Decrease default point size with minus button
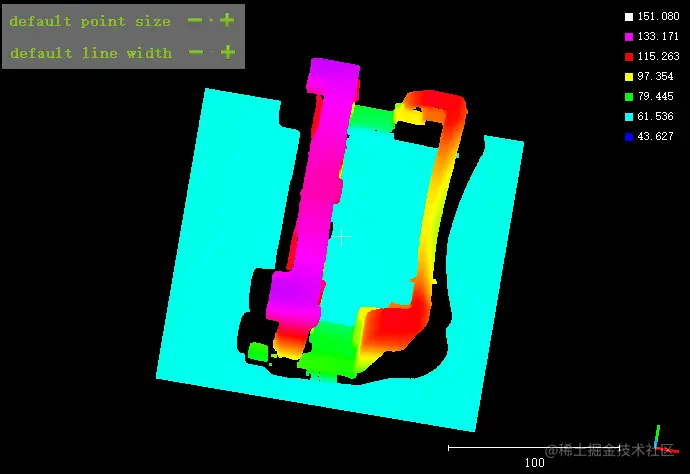This screenshot has width=690, height=474. 195,20
